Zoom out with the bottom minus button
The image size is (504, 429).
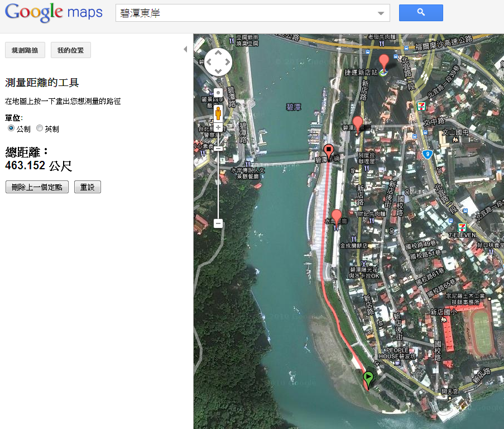pos(218,223)
